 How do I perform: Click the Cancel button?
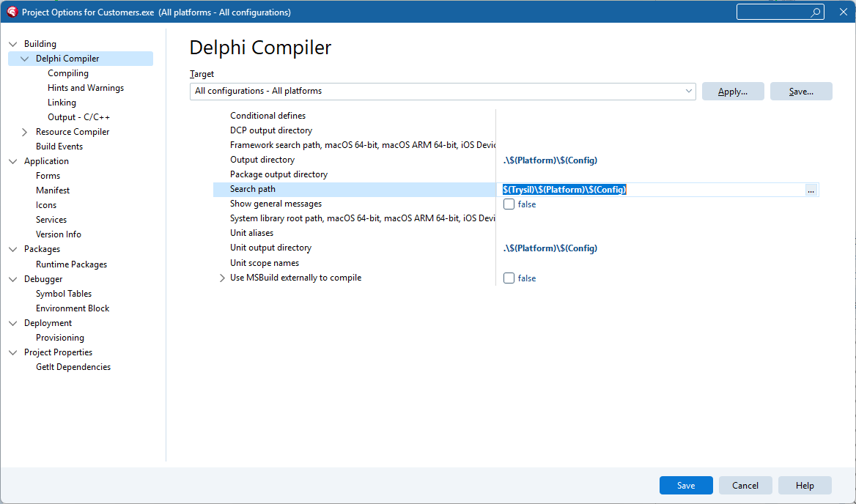coord(745,486)
